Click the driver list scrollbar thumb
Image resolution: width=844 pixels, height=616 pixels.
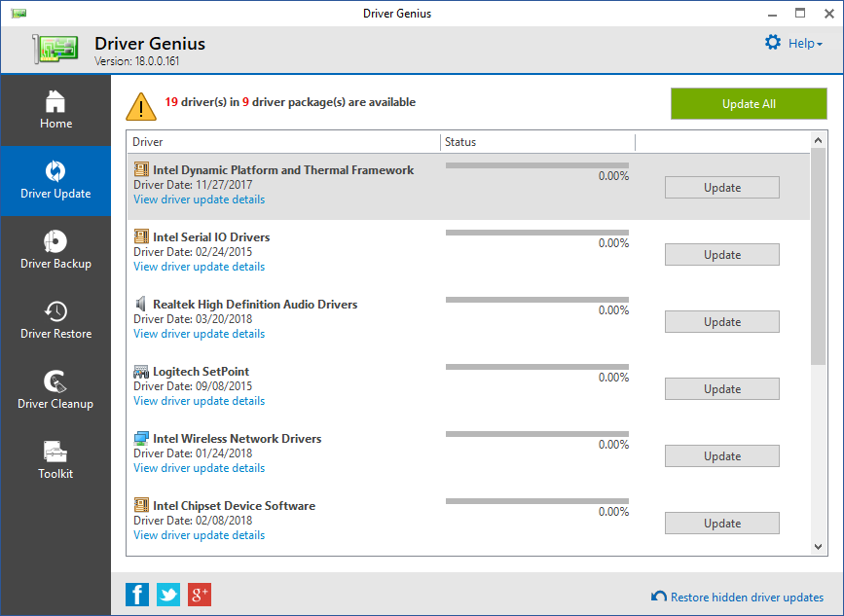click(818, 257)
